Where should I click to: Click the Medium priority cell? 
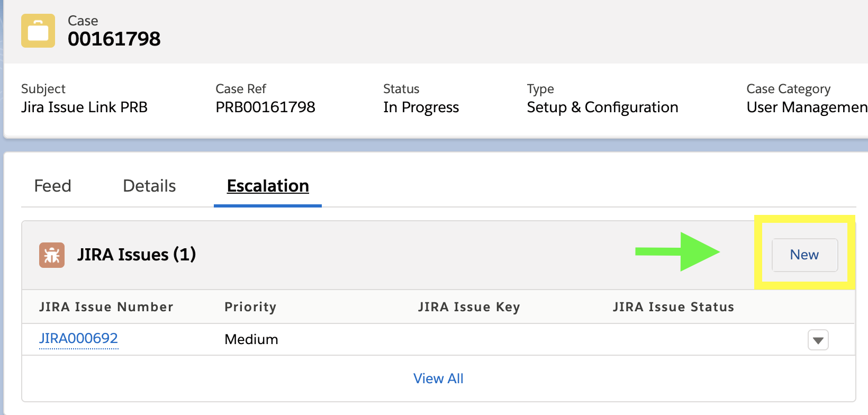point(251,339)
